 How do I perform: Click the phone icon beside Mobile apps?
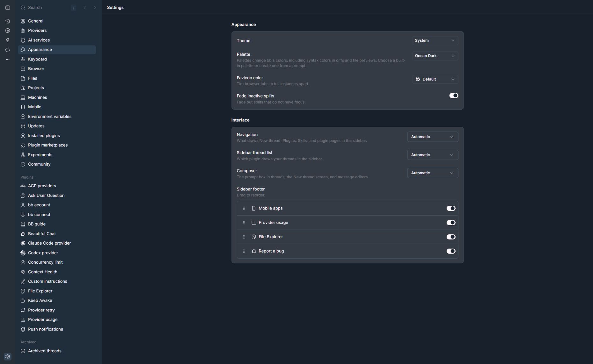(254, 208)
